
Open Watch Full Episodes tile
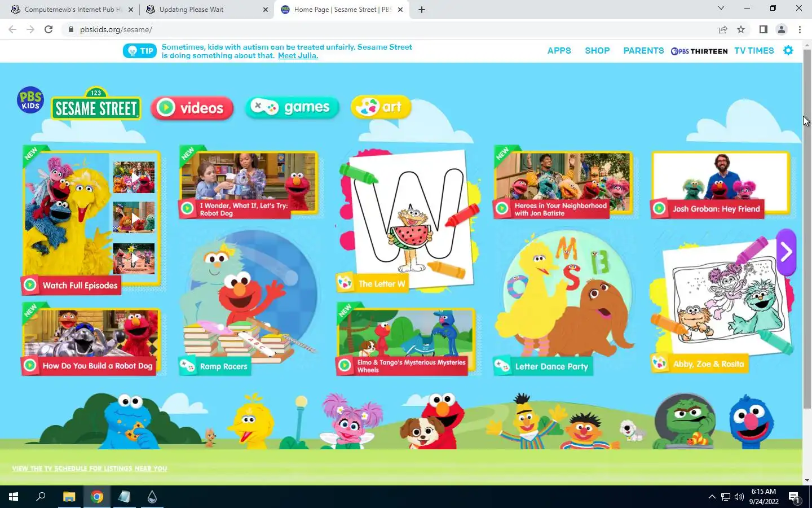pos(92,220)
